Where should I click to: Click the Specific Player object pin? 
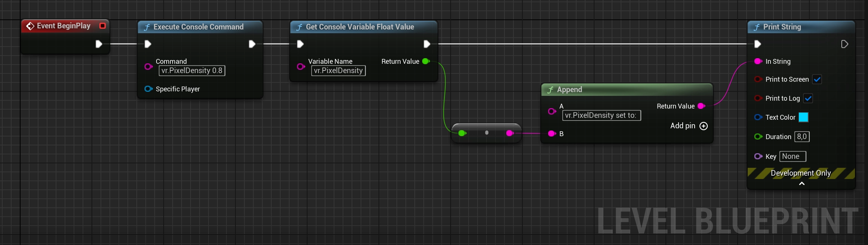click(x=148, y=89)
